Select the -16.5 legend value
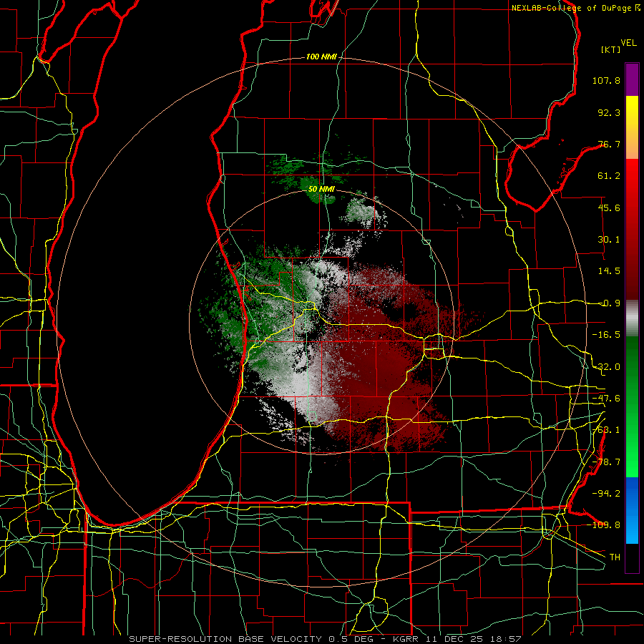The height and width of the screenshot is (644, 644). tap(606, 335)
